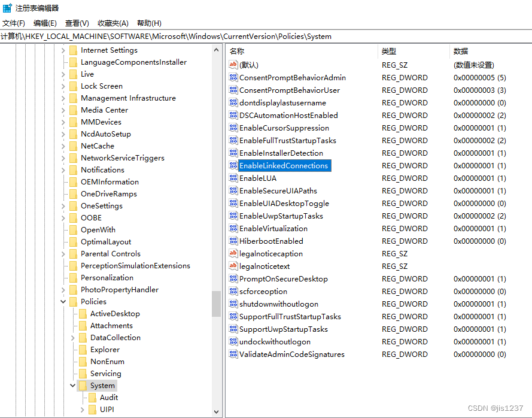Click the folder icon of System key
Screen dimensions: 532x418
tap(83, 386)
